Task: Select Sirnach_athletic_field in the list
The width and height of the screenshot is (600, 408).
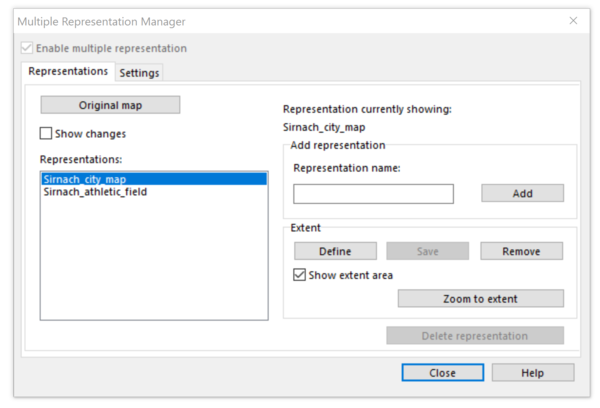Action: [154, 192]
